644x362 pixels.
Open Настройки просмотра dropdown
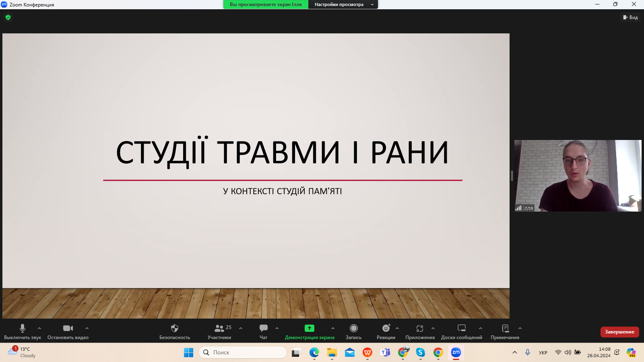[x=343, y=4]
